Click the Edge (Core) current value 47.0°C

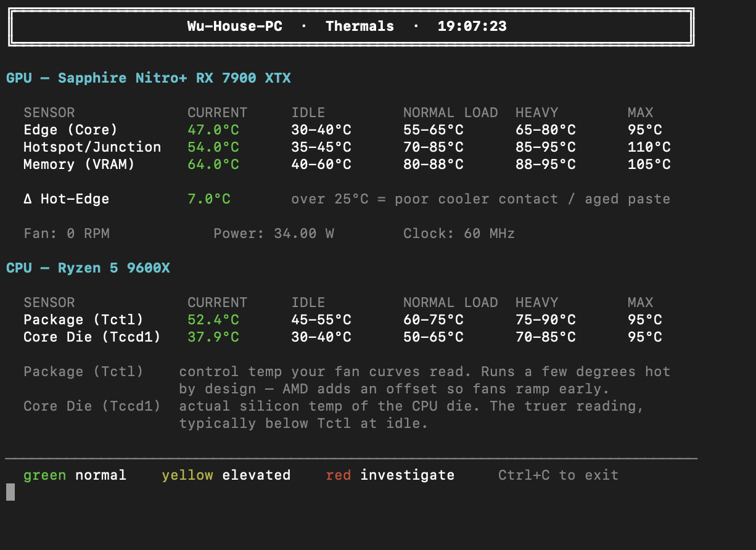click(213, 129)
